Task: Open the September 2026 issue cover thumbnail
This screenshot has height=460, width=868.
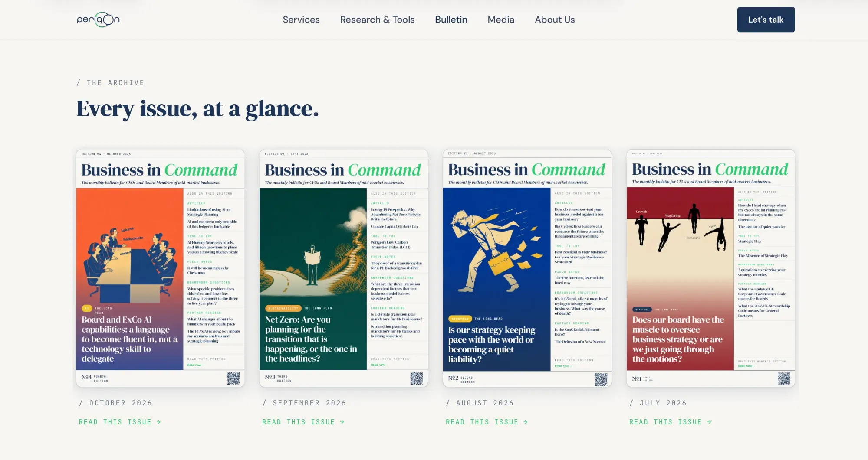Action: coord(344,268)
